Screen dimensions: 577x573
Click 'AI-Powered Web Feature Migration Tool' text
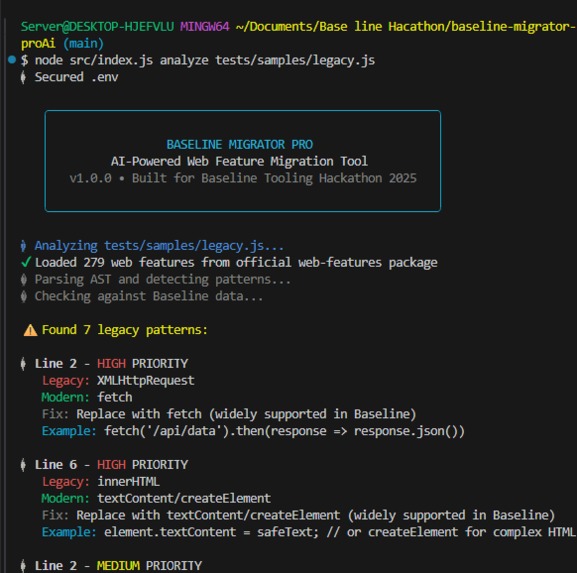pos(239,161)
